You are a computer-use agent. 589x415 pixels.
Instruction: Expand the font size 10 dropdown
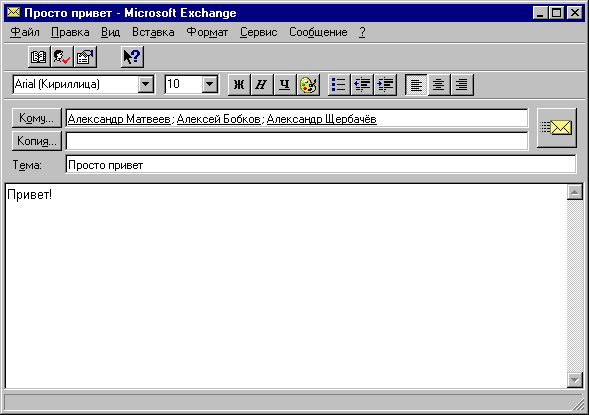click(210, 85)
